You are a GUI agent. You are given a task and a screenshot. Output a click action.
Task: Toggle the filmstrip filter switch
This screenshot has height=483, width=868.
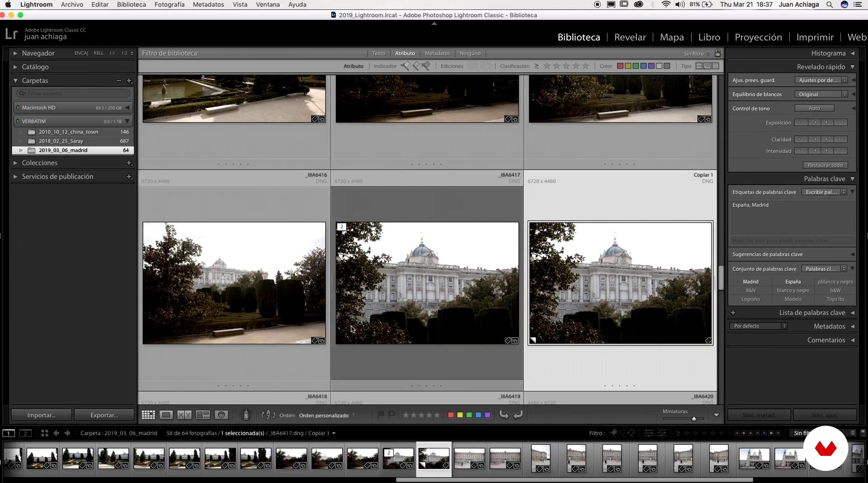(863, 432)
